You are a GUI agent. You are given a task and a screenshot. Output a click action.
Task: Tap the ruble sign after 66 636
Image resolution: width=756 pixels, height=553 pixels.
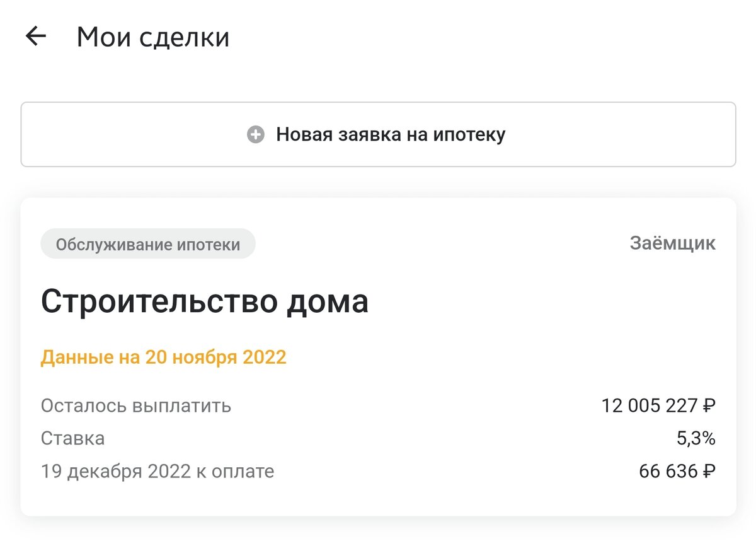point(709,471)
